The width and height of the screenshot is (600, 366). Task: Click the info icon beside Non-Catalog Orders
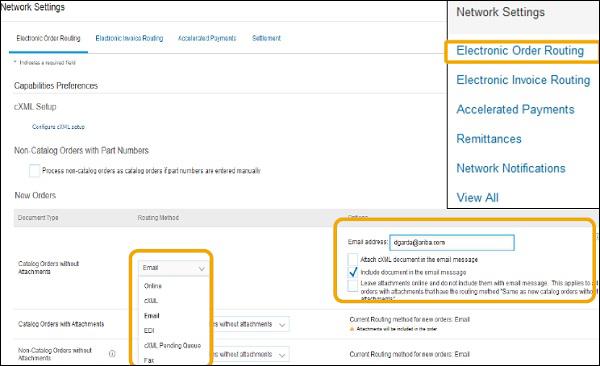[112, 353]
